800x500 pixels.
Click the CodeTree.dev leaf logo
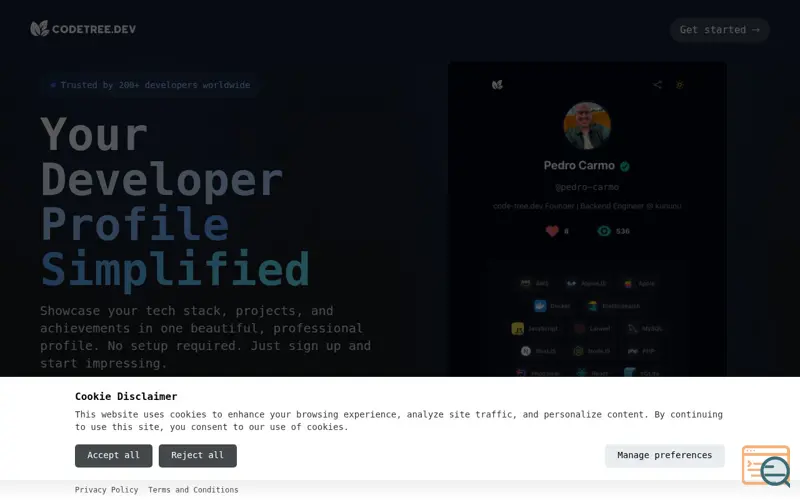(39, 29)
